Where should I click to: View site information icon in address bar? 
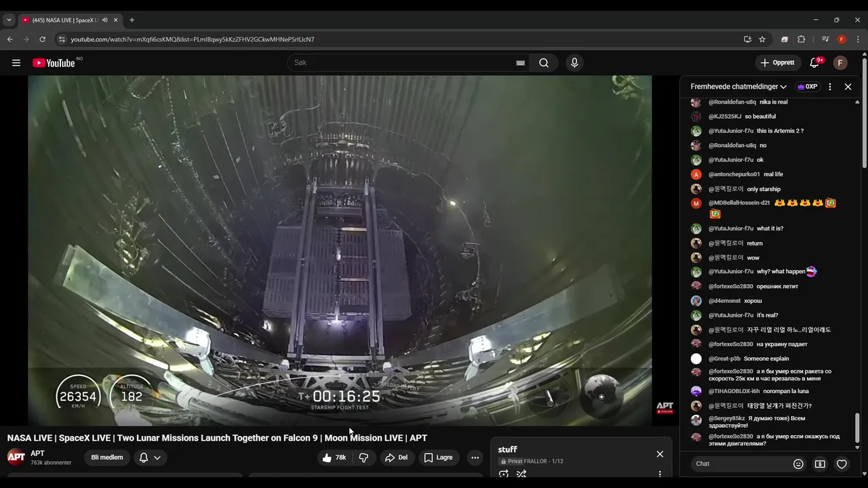click(62, 39)
